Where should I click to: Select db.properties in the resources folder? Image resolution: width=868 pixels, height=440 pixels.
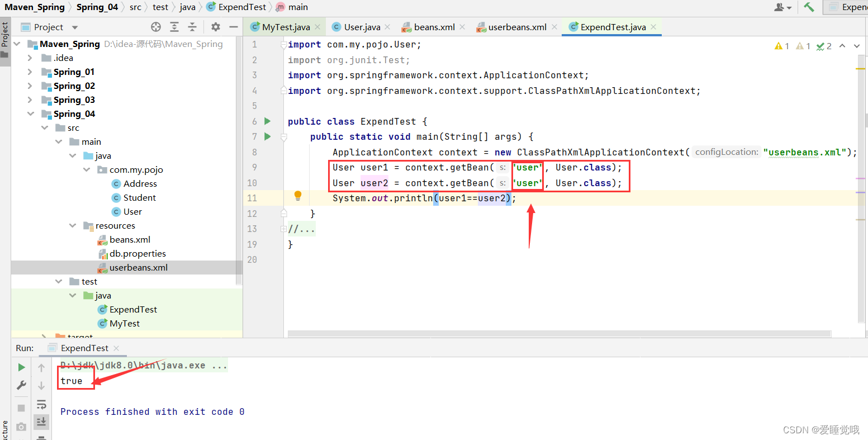(137, 253)
